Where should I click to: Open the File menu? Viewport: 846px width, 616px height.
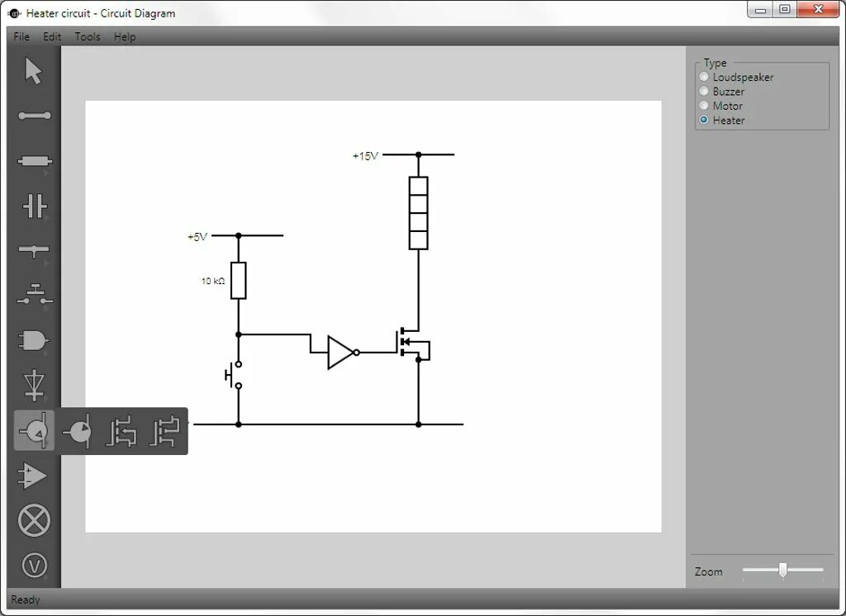(x=21, y=36)
